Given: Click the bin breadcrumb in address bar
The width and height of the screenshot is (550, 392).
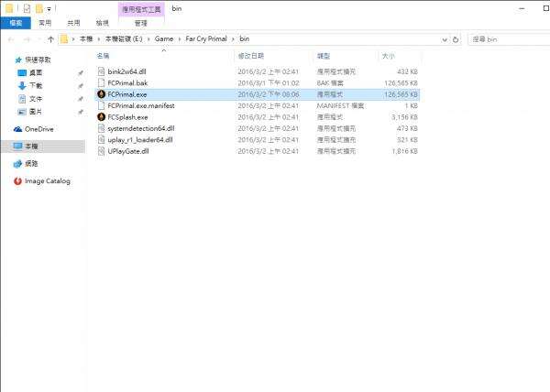Looking at the screenshot, I should [x=244, y=38].
